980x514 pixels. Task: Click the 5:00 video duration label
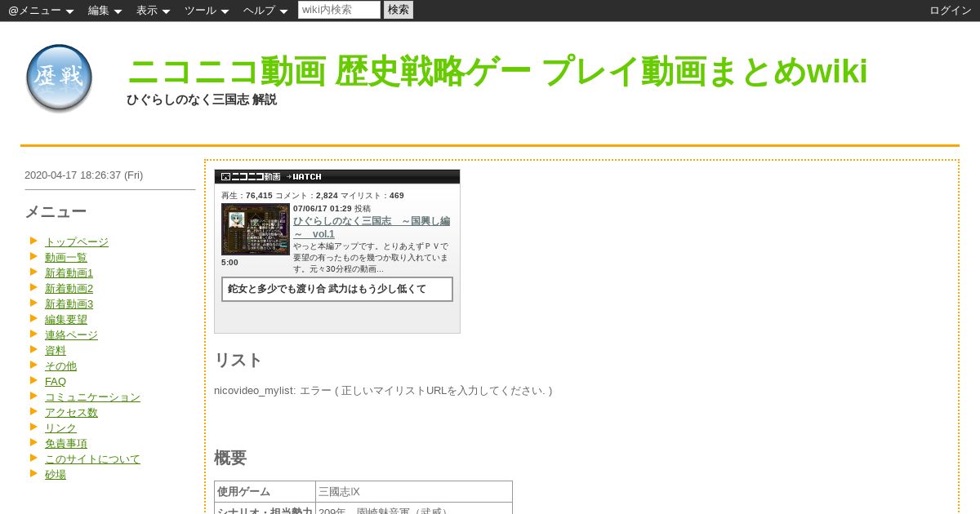pyautogui.click(x=229, y=263)
